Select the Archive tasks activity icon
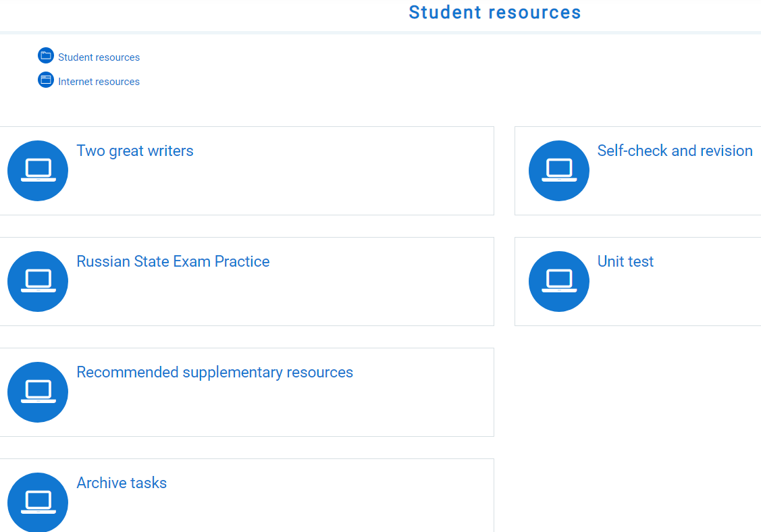761x532 pixels. pyautogui.click(x=37, y=502)
